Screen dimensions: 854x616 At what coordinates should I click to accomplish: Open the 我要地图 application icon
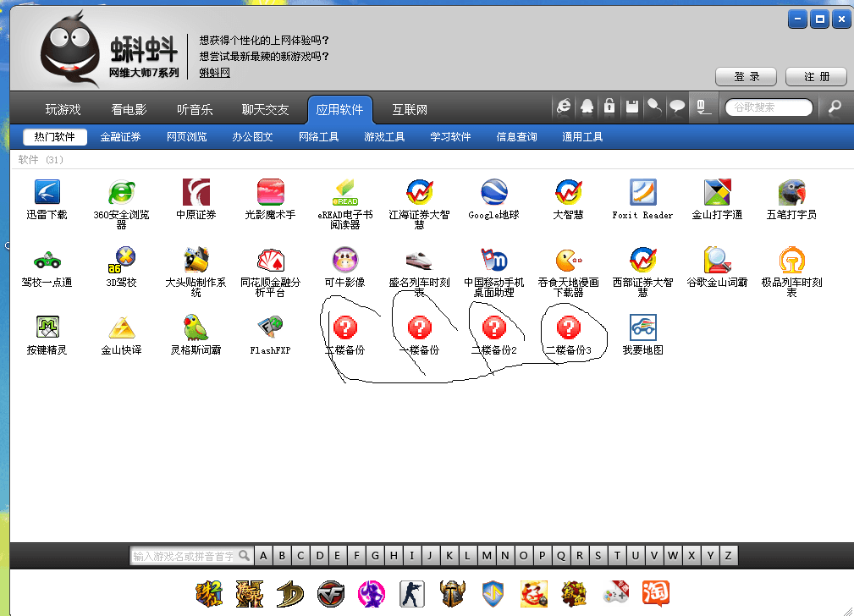click(642, 327)
